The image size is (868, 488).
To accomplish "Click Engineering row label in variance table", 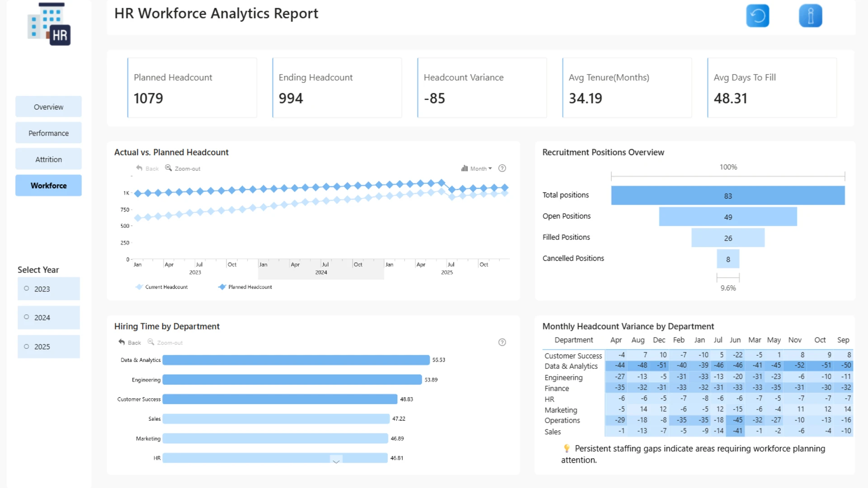I will 563,377.
